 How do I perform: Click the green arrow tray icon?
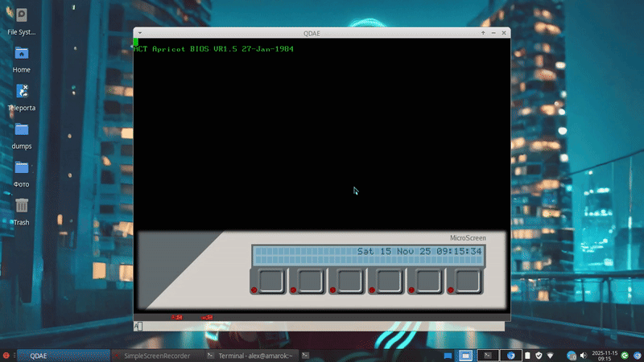pyautogui.click(x=625, y=356)
